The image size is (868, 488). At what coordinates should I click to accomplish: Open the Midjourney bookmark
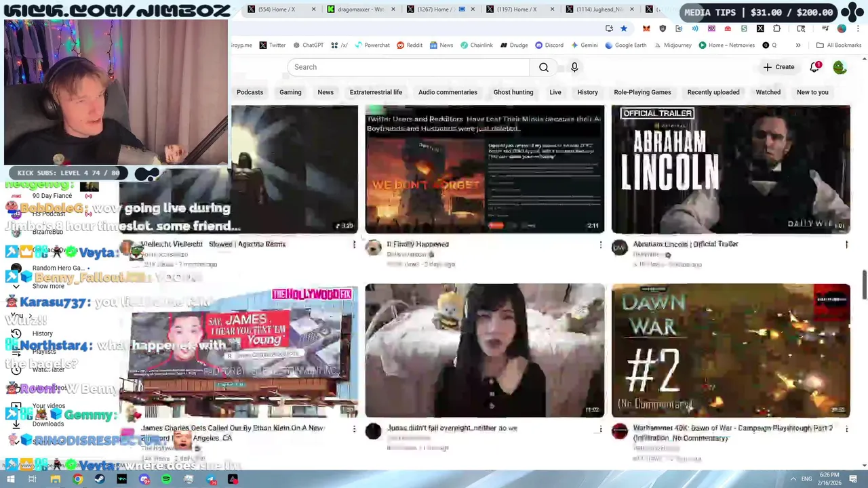tap(673, 45)
